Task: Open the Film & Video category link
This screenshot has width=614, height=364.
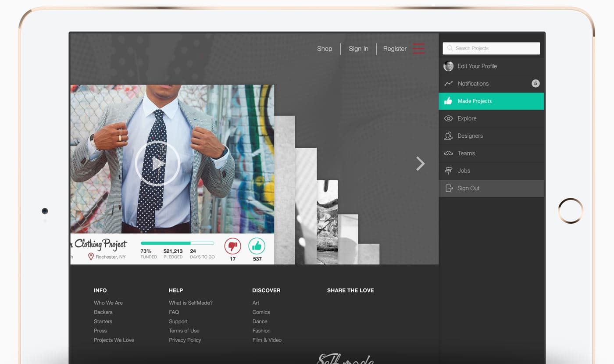Action: coord(267,340)
